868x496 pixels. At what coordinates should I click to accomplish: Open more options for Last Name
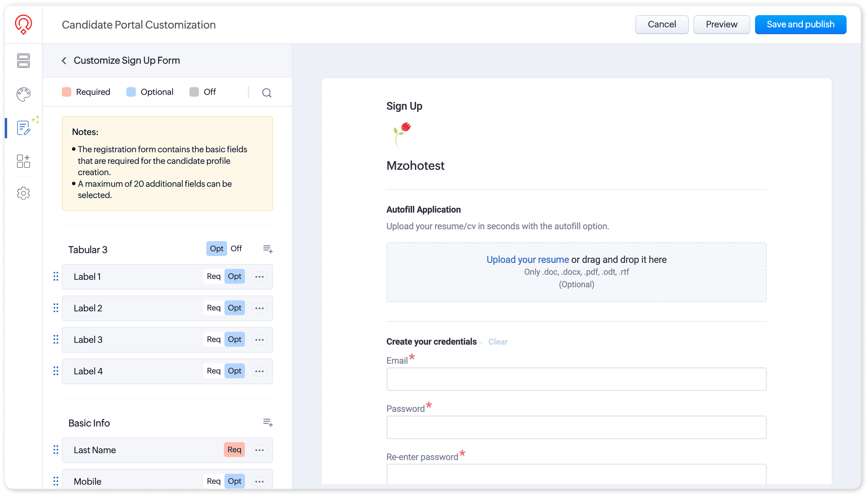coord(260,450)
